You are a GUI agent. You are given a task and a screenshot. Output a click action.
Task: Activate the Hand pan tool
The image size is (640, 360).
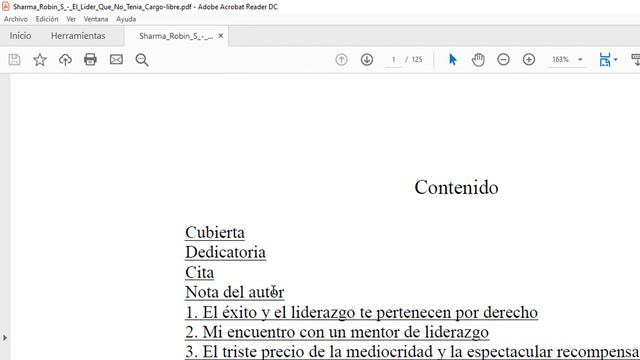coord(478,60)
